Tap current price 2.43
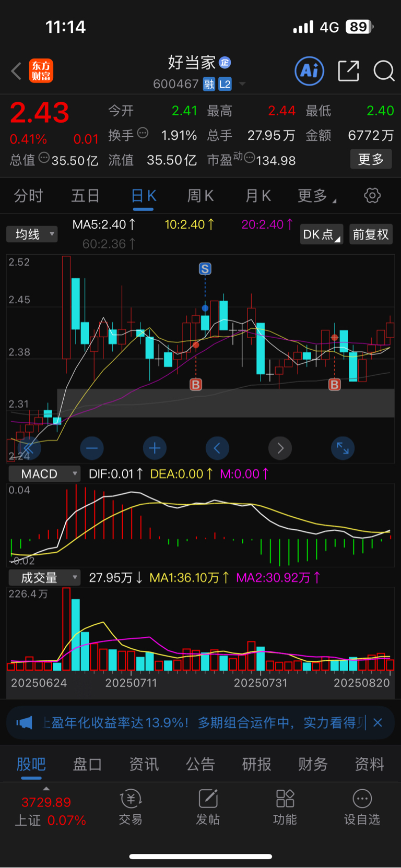Image resolution: width=401 pixels, height=868 pixels. [40, 112]
